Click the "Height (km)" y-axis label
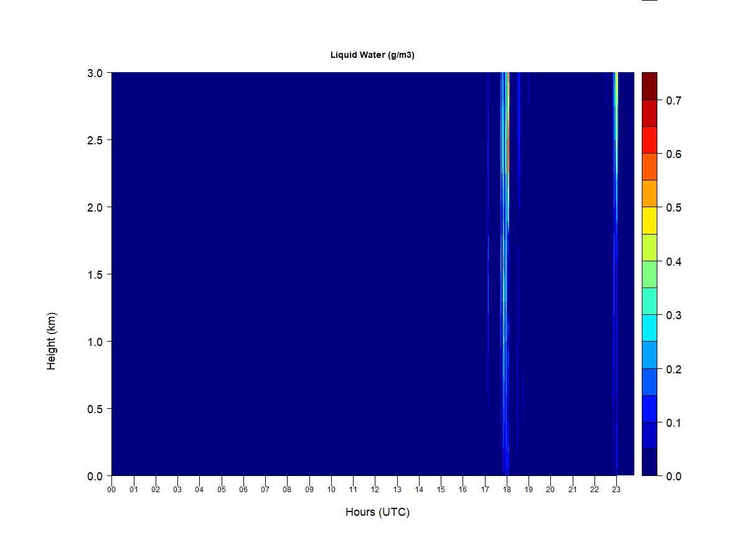This screenshot has height=560, width=747. [52, 341]
